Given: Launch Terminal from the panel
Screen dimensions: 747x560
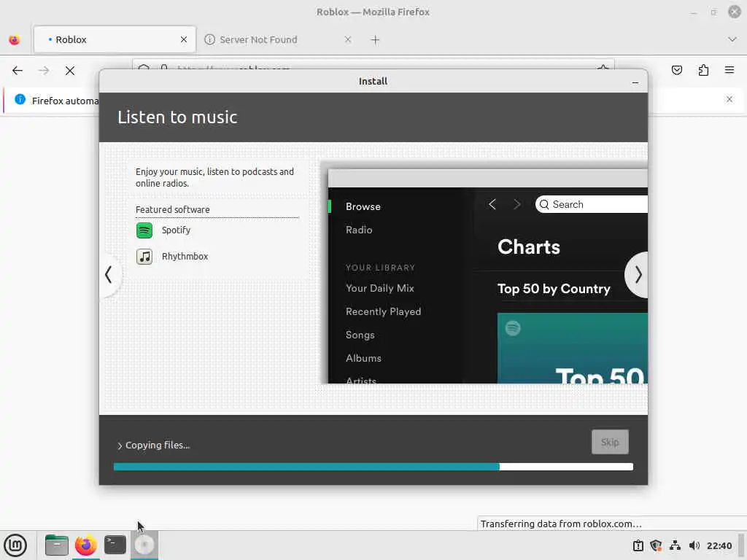Looking at the screenshot, I should tap(115, 545).
